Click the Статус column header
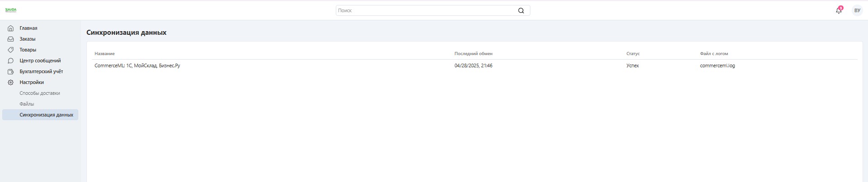The image size is (868, 182). point(633,53)
